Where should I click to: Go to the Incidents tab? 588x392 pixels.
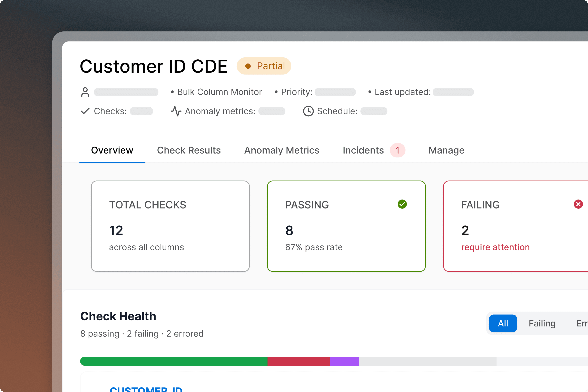(x=363, y=150)
